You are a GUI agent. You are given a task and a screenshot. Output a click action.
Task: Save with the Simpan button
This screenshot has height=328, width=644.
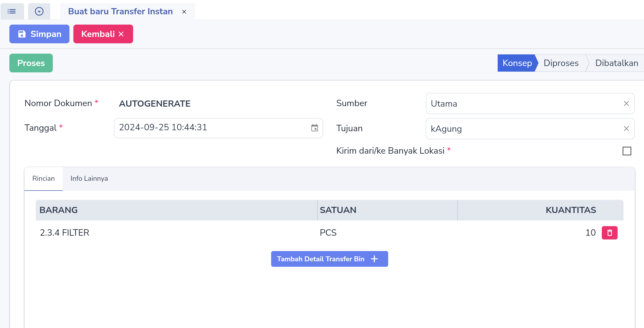click(x=39, y=34)
